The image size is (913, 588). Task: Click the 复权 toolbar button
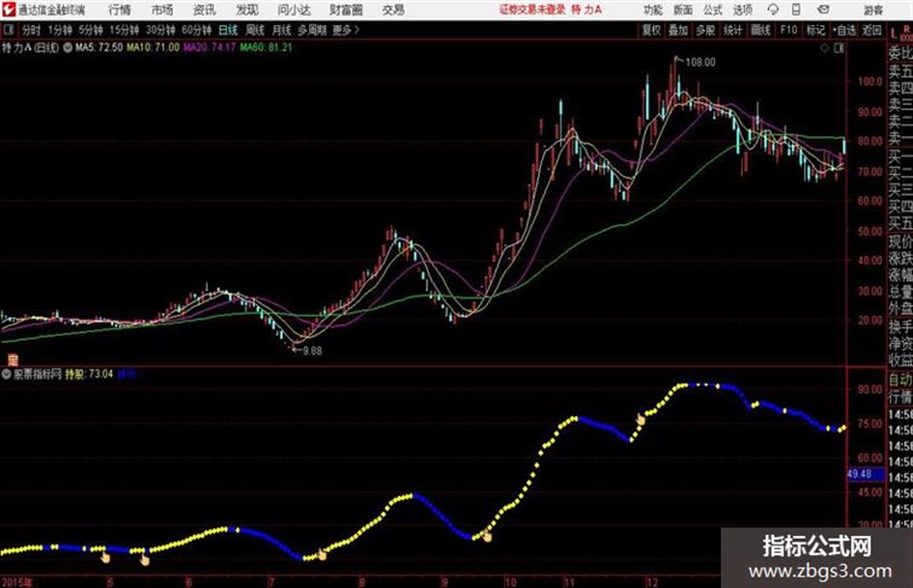(x=651, y=30)
